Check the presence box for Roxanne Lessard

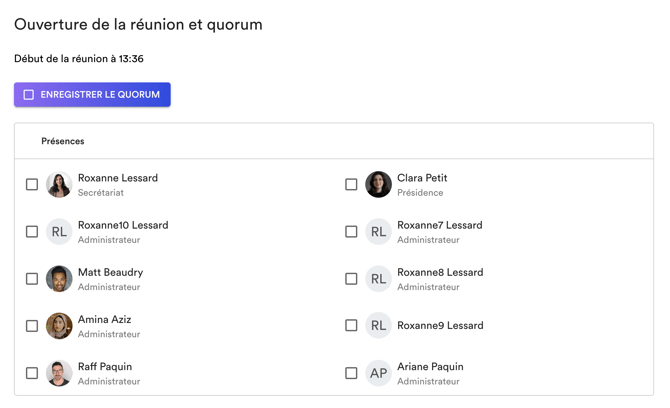tap(32, 185)
